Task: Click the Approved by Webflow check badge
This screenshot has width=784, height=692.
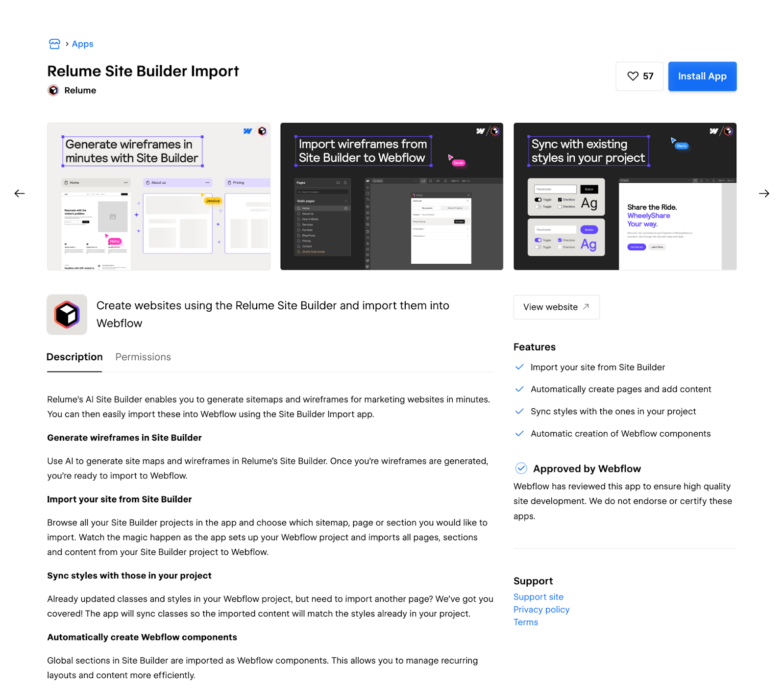Action: coord(521,469)
